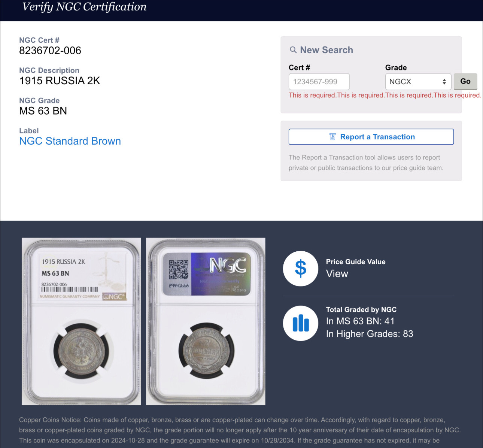Click the NGC Cert # label

coord(39,40)
